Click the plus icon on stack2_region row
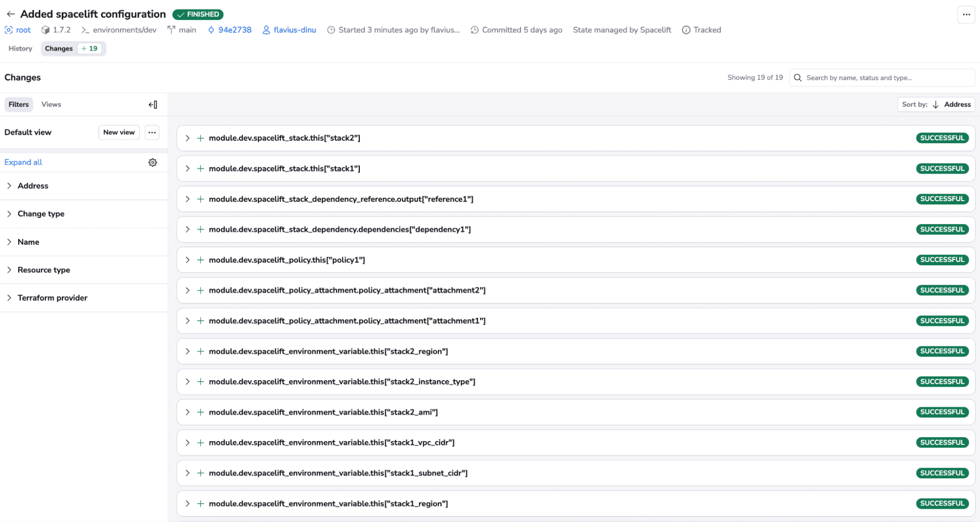 pyautogui.click(x=201, y=351)
